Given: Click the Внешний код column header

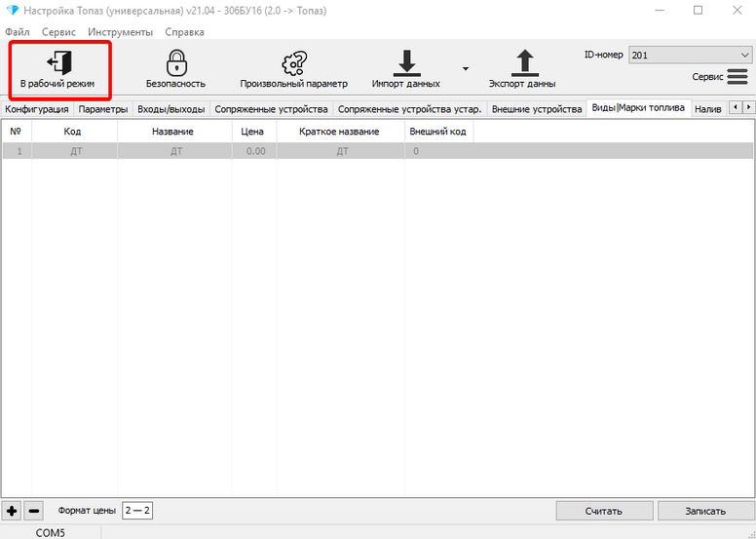Looking at the screenshot, I should (438, 132).
